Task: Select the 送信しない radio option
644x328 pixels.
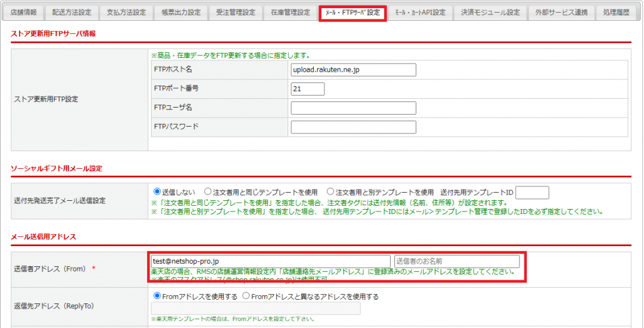Action: [157, 191]
